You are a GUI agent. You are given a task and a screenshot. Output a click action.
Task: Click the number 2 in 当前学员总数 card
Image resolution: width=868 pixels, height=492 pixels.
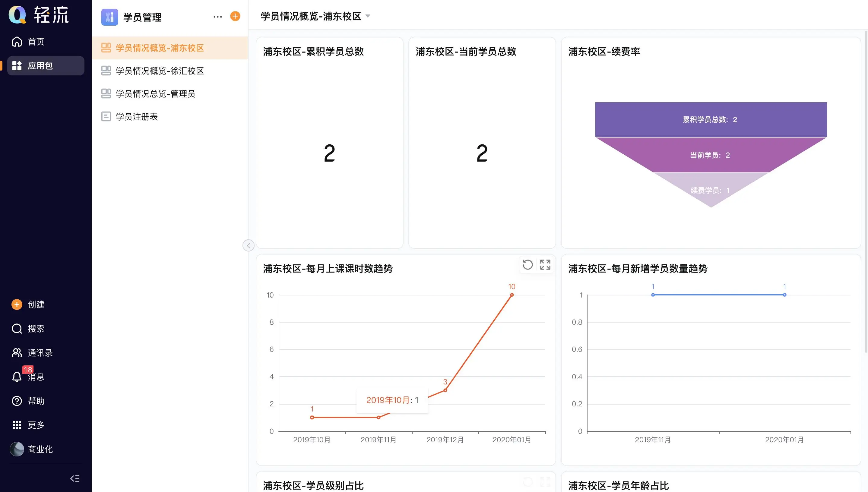click(x=482, y=153)
